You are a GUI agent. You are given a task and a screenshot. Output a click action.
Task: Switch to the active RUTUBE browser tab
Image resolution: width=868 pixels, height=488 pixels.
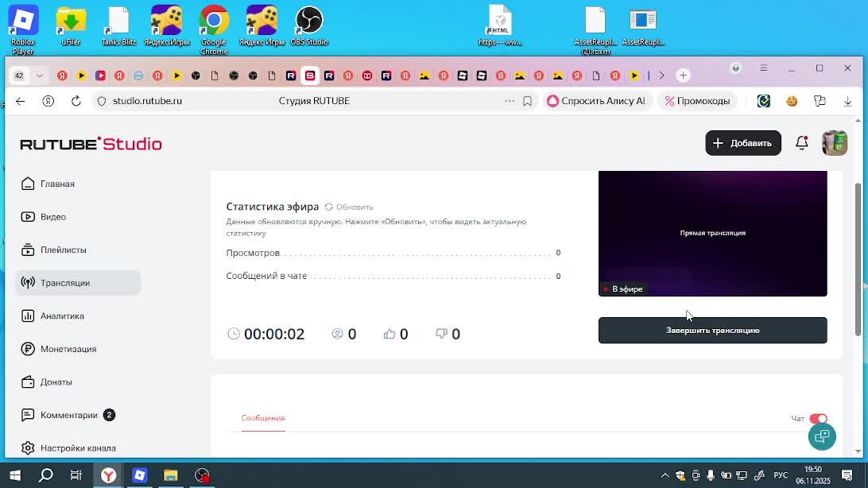[x=310, y=76]
